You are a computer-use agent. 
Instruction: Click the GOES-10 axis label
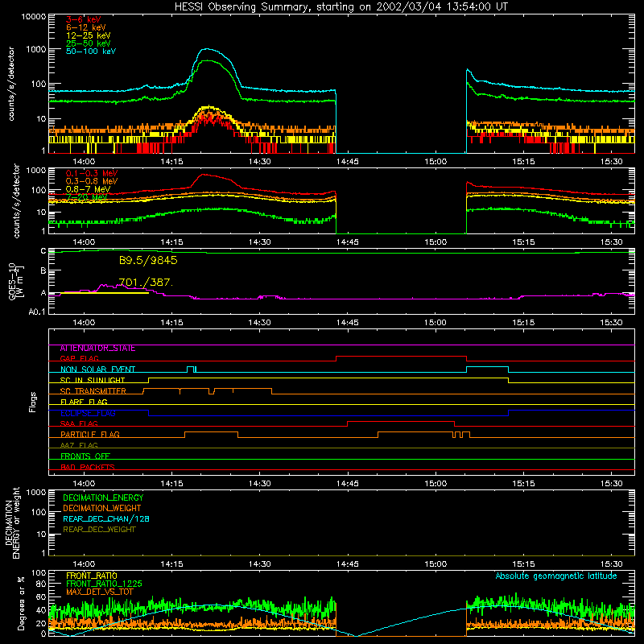click(x=16, y=281)
